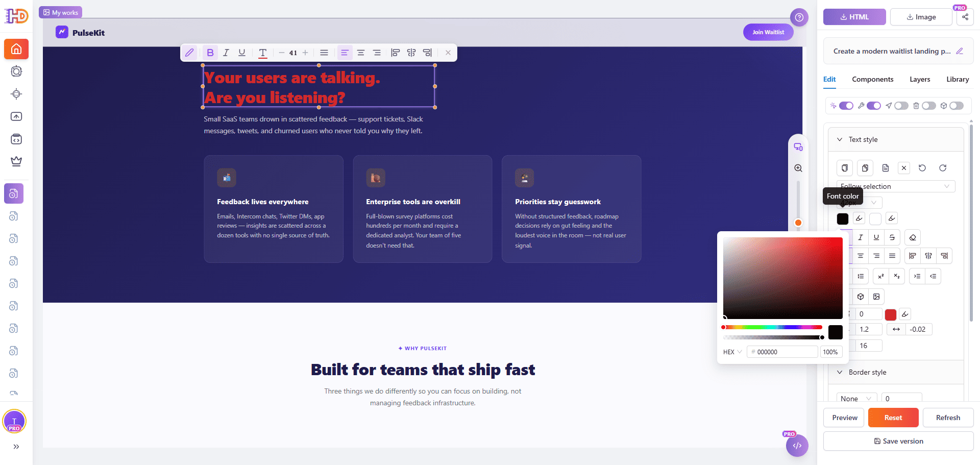The width and height of the screenshot is (980, 465).
Task: Decrease font size with minus in floating toolbar
Action: 282,53
